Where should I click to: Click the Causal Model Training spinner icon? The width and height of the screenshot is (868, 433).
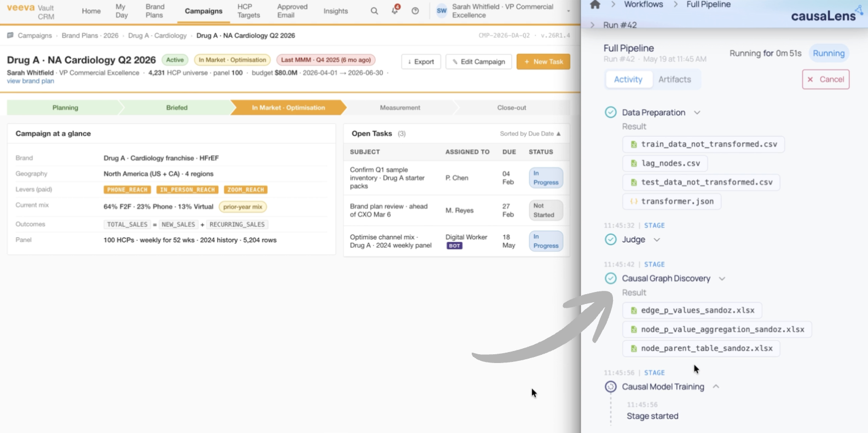point(611,387)
